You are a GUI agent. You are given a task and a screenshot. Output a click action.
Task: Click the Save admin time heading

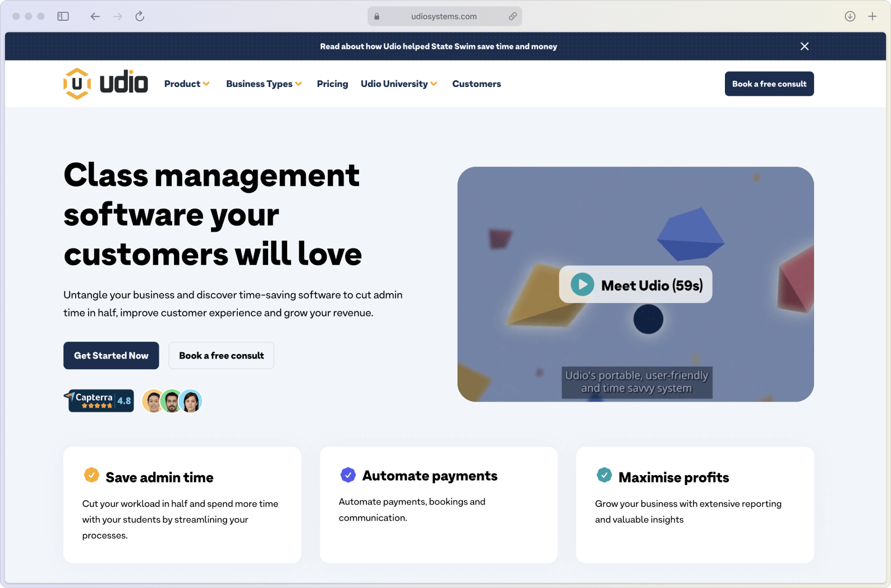click(159, 477)
